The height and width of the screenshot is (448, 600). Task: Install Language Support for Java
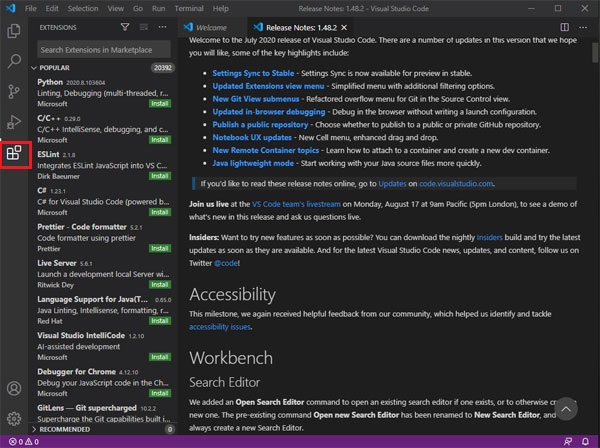pyautogui.click(x=160, y=321)
